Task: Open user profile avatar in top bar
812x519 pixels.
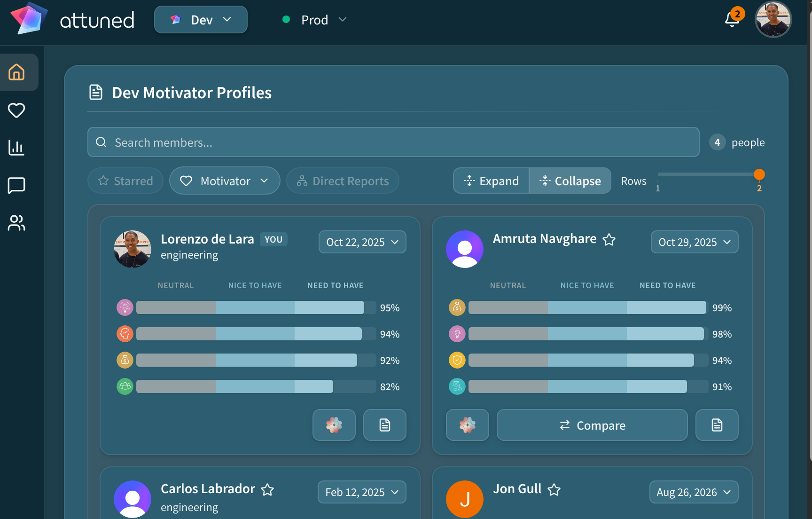Action: [773, 20]
